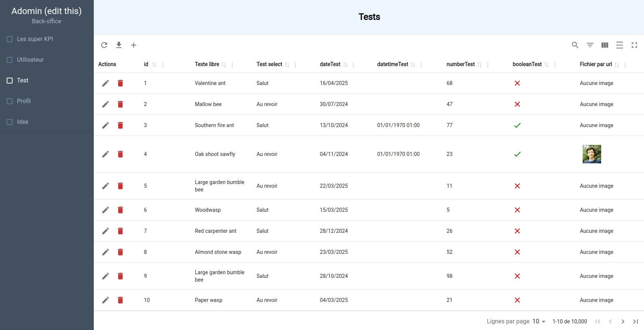Edit the Red carpenter ant row
The width and height of the screenshot is (644, 330).
pyautogui.click(x=106, y=231)
